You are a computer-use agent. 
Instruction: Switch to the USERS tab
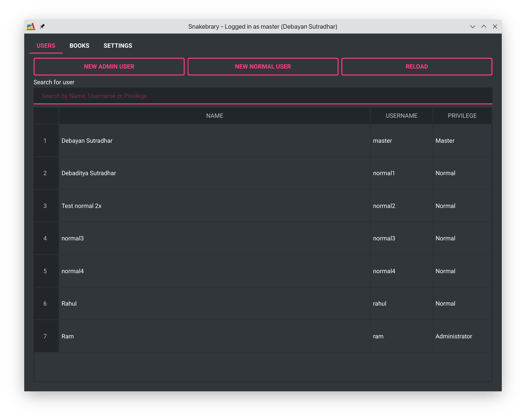pyautogui.click(x=46, y=45)
